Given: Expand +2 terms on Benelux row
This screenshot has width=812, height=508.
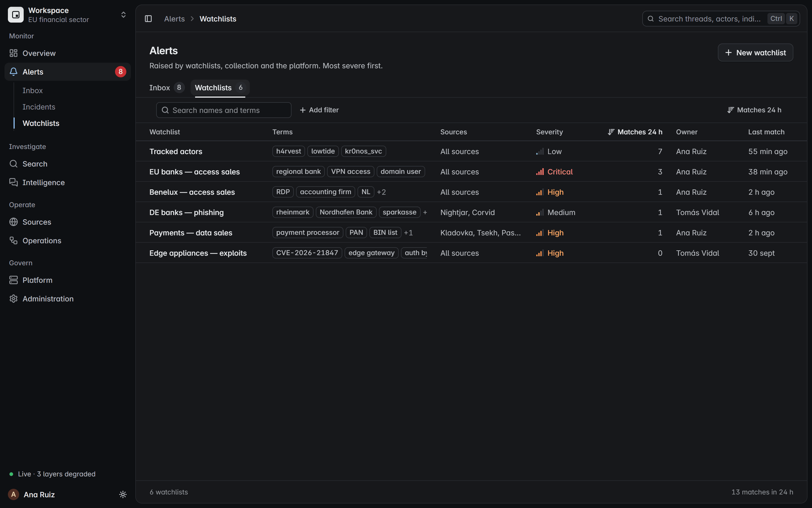Looking at the screenshot, I should 381,192.
